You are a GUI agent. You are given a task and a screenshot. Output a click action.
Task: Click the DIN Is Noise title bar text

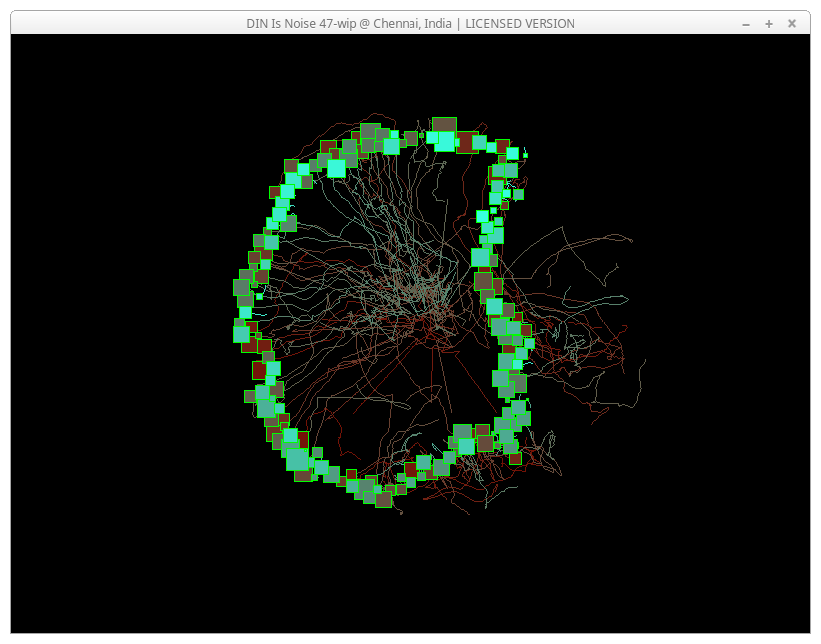point(410,23)
